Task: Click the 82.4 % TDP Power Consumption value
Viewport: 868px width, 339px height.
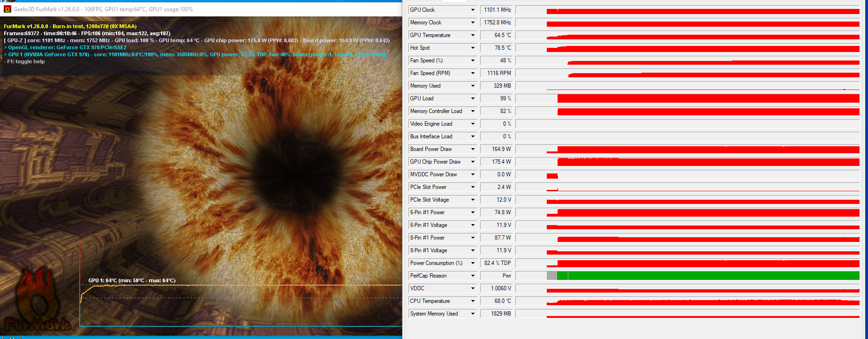Action: (497, 263)
